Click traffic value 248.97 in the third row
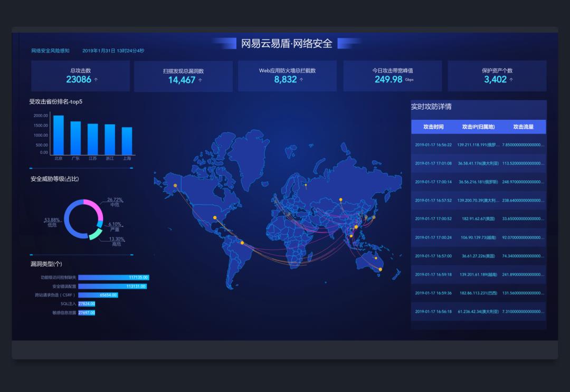The height and width of the screenshot is (392, 570). [523, 182]
